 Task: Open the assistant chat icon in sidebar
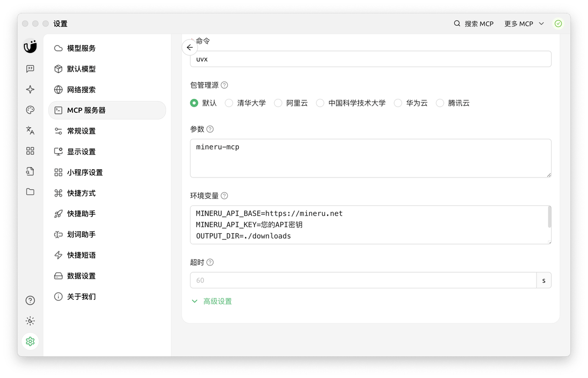click(30, 69)
